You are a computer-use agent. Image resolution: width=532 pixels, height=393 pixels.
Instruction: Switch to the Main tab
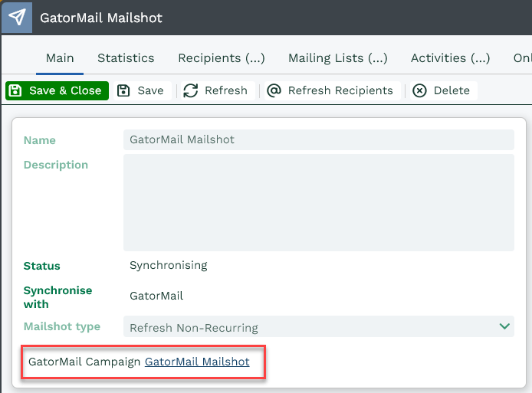pos(60,58)
